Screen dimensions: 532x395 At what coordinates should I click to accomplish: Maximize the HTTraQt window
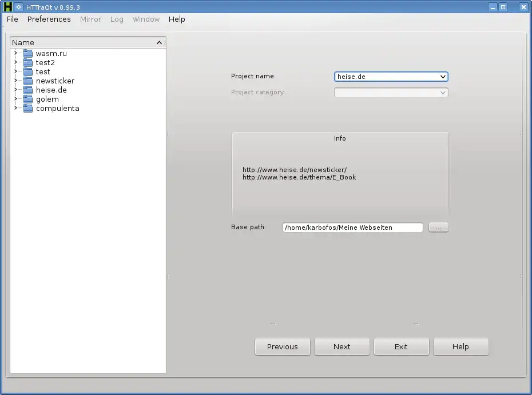(503, 7)
